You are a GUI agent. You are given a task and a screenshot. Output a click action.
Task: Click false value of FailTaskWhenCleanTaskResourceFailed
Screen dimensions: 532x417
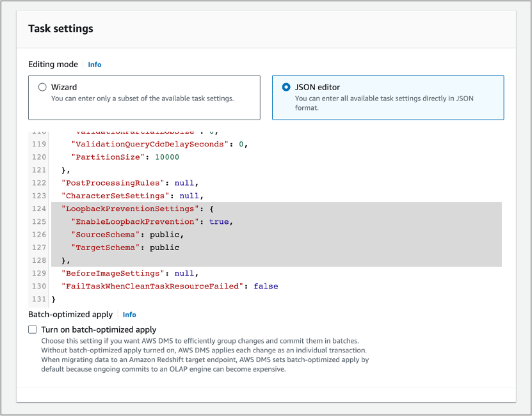coord(266,286)
